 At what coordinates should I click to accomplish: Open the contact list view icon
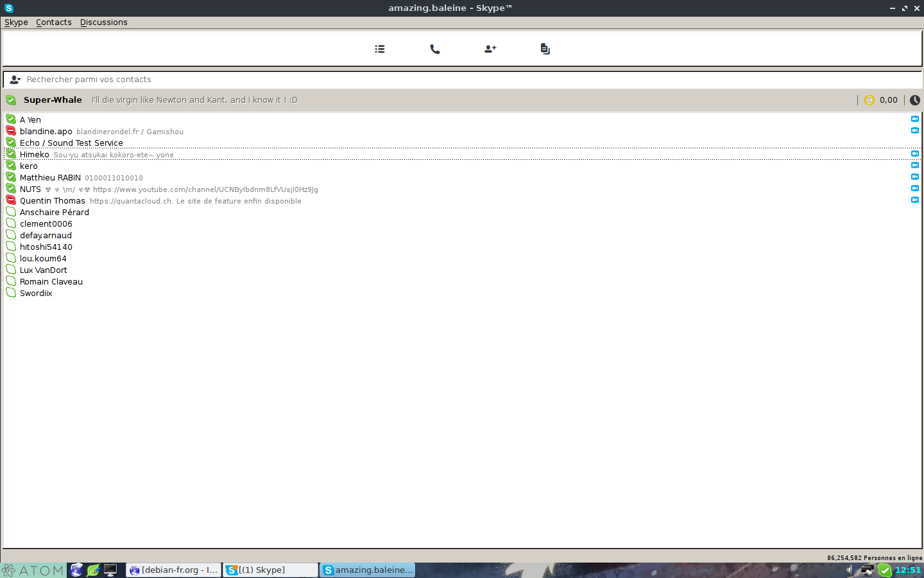coord(380,49)
